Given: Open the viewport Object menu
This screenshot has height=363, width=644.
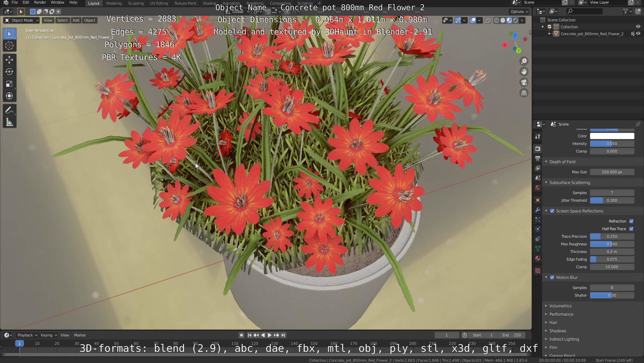Looking at the screenshot, I should [90, 20].
